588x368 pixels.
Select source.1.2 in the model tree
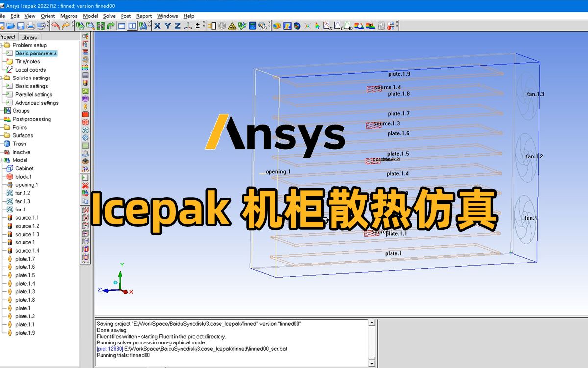[x=26, y=226]
